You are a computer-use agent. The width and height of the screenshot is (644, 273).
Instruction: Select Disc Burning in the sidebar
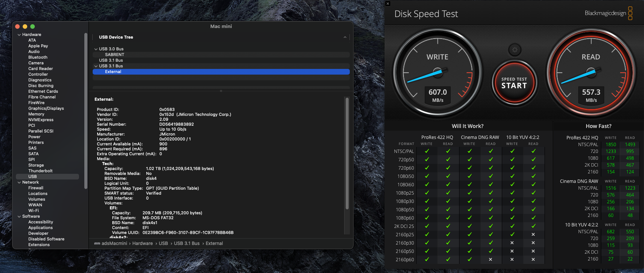tap(41, 86)
